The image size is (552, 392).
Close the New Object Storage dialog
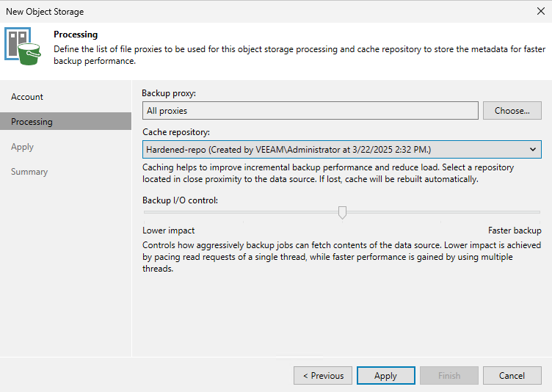tap(541, 11)
